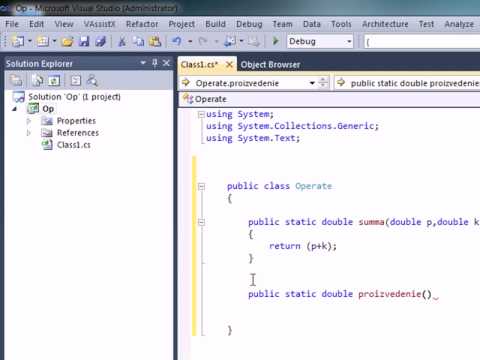
Task: Open the Refactor menu
Action: pos(142,24)
